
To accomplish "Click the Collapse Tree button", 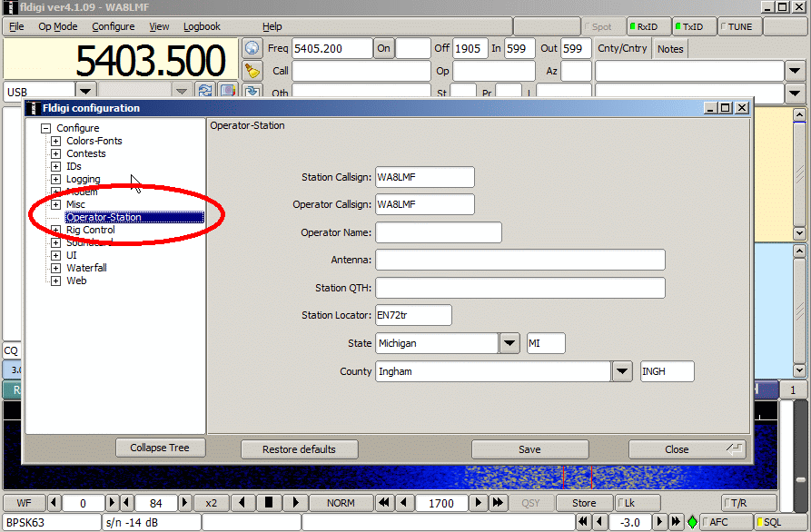I will click(160, 448).
